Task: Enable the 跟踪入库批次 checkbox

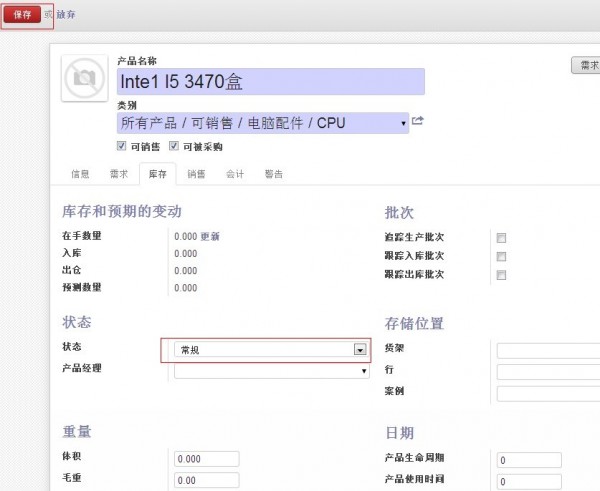Action: click(x=501, y=256)
